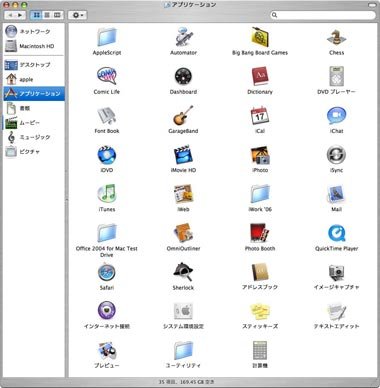Go forward with the right arrow button

click(x=20, y=15)
